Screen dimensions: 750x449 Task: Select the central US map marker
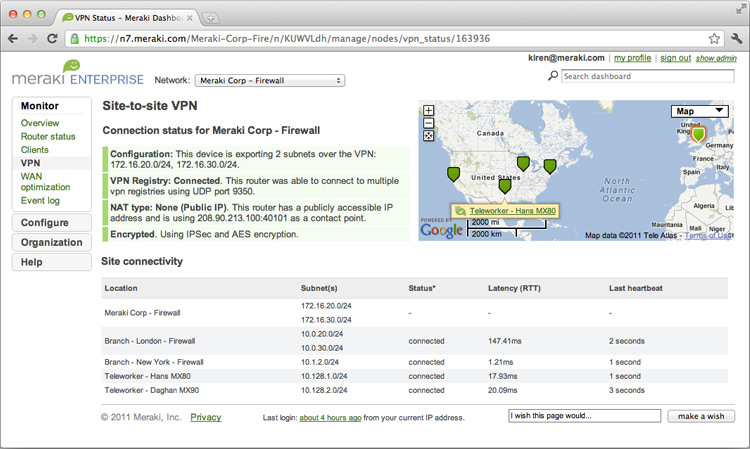coord(505,186)
